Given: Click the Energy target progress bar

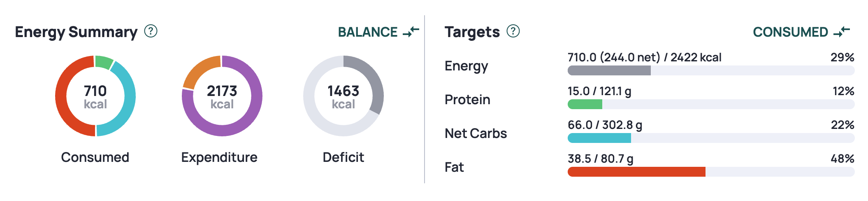Looking at the screenshot, I should click(x=711, y=70).
